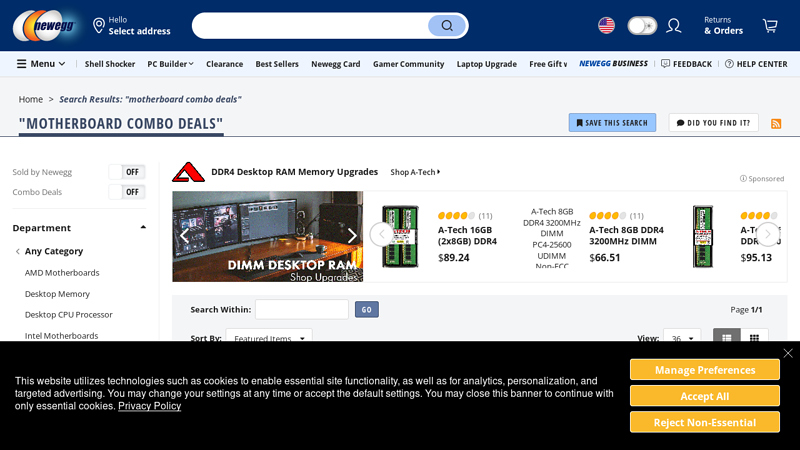Image resolution: width=800 pixels, height=450 pixels.
Task: Open the user account icon
Action: pos(673,26)
